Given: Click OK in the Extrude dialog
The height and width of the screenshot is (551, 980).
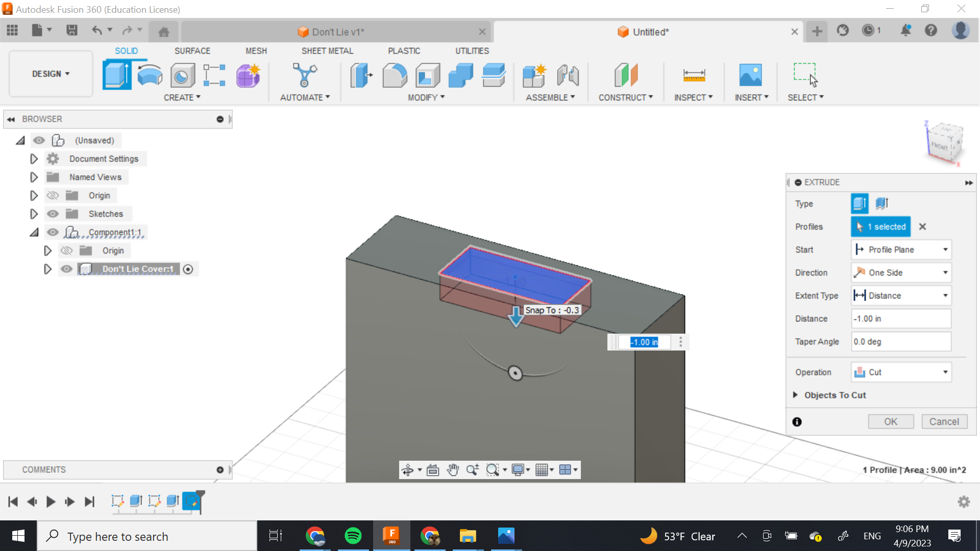Looking at the screenshot, I should (890, 422).
